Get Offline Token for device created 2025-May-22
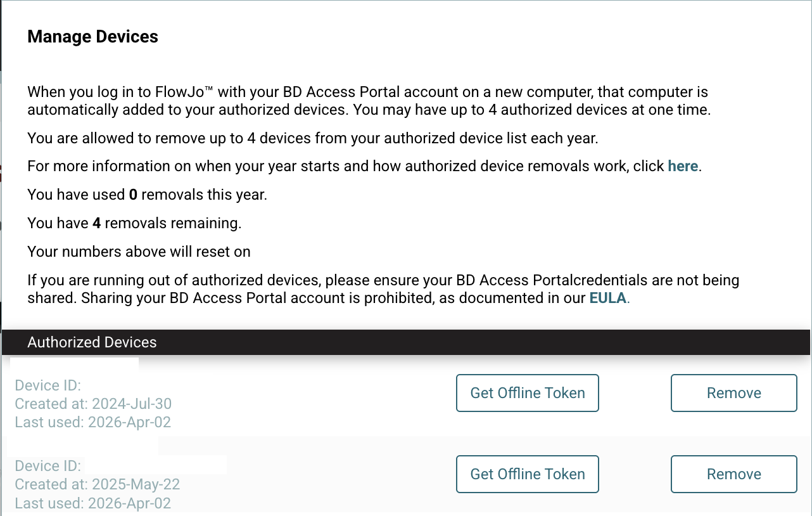 click(527, 474)
